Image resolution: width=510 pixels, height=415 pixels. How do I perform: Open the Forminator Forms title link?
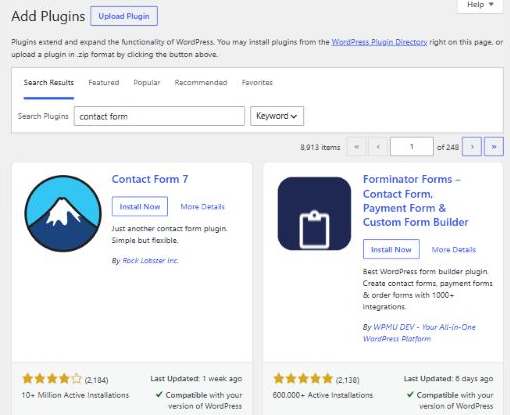415,201
